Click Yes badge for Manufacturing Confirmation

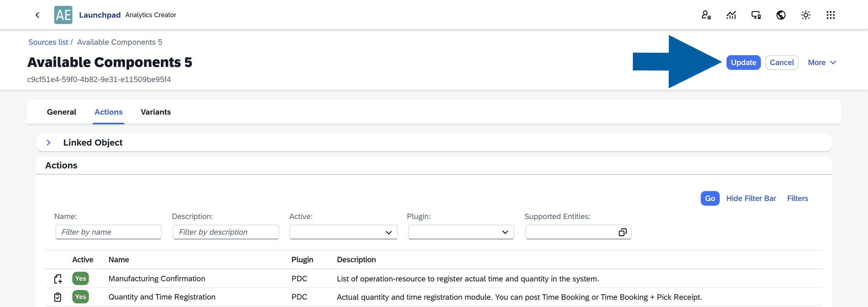(x=80, y=279)
